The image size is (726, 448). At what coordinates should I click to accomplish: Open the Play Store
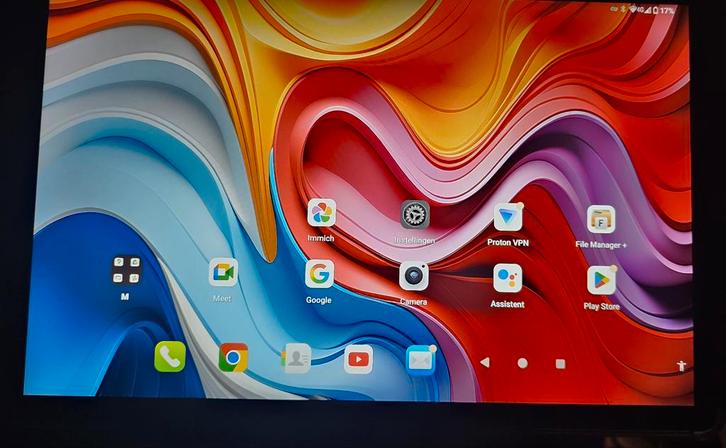point(601,280)
